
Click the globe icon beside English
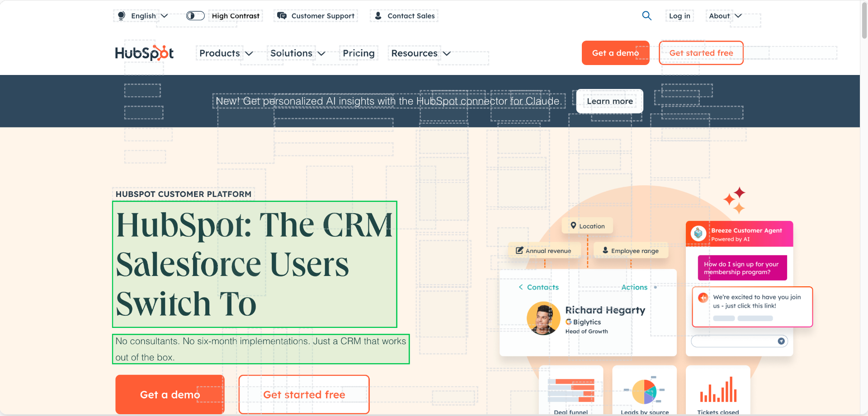[x=121, y=15]
